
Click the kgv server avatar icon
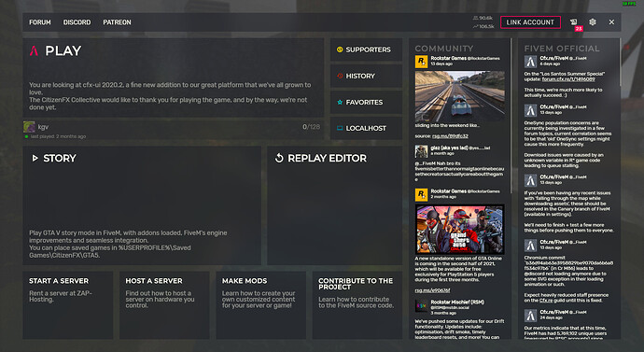[x=29, y=127]
